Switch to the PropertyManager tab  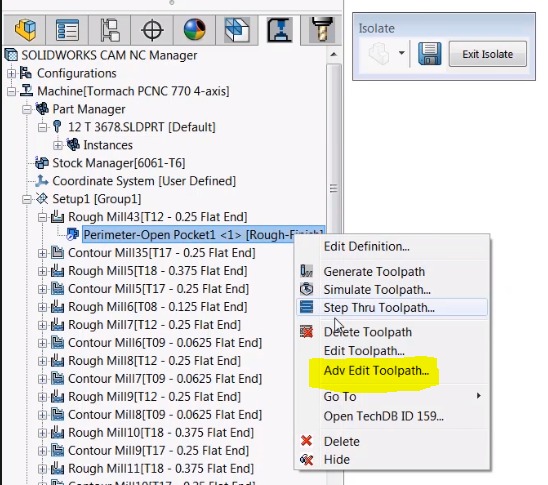pyautogui.click(x=67, y=30)
